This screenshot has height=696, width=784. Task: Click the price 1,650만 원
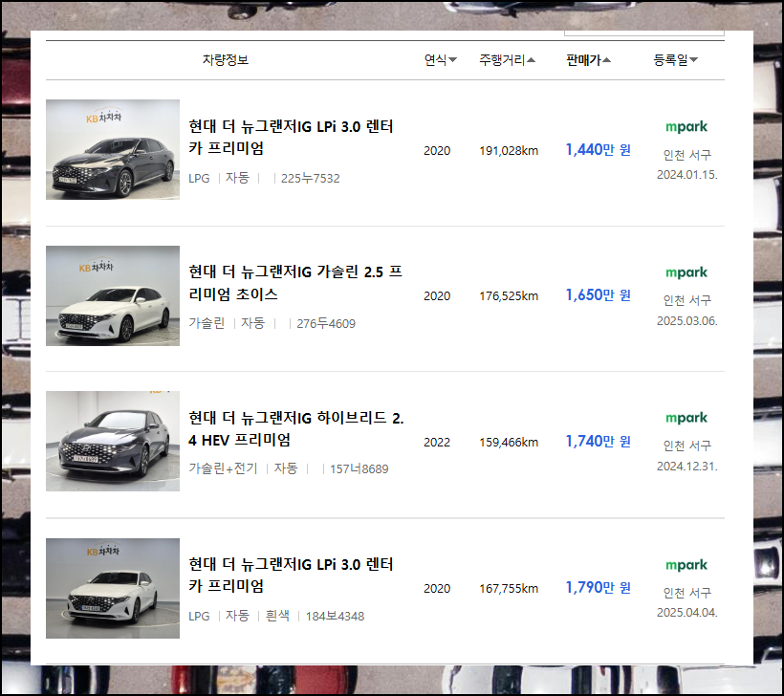598,295
